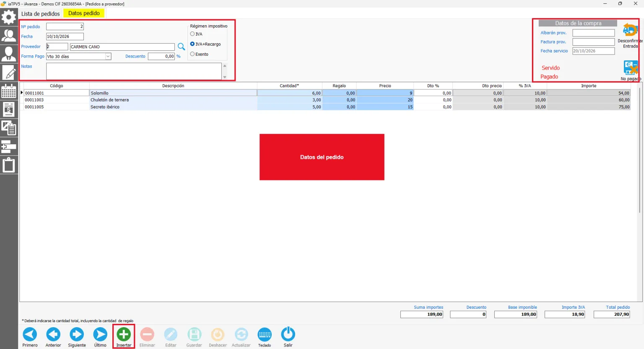This screenshot has width=644, height=349.
Task: Select the Solomillo row description
Action: tap(173, 93)
